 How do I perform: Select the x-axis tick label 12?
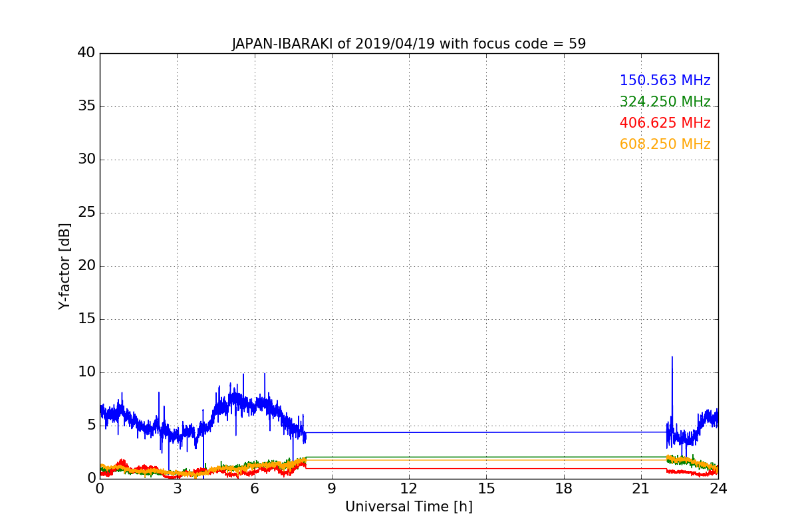click(x=409, y=488)
